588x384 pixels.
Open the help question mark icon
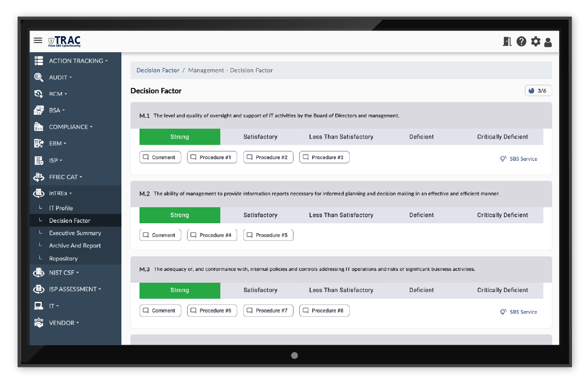pos(521,41)
